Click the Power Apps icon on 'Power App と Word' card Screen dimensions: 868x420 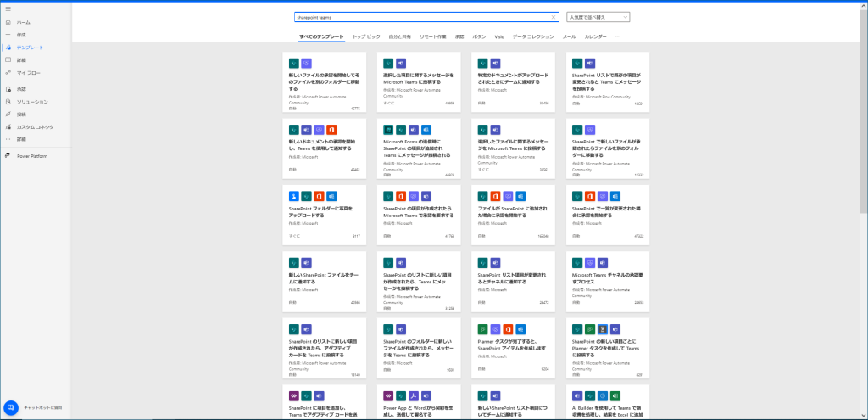tap(388, 395)
